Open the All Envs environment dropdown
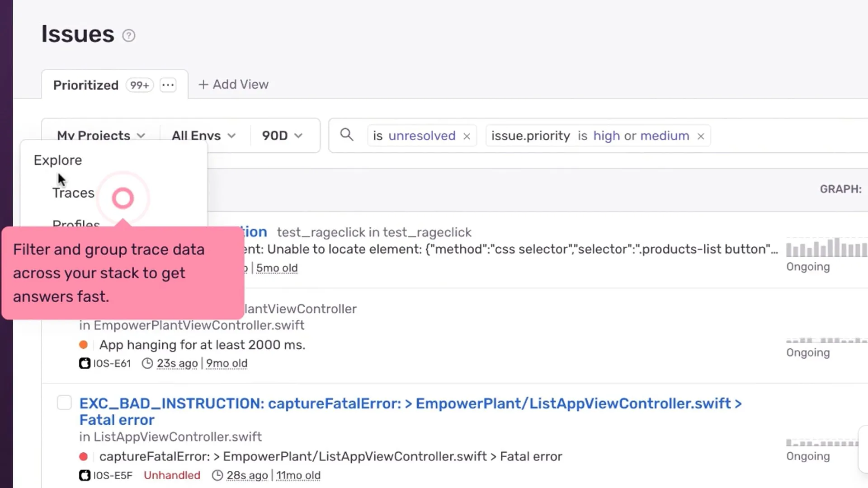Screen dimensions: 868x488 click(203, 136)
